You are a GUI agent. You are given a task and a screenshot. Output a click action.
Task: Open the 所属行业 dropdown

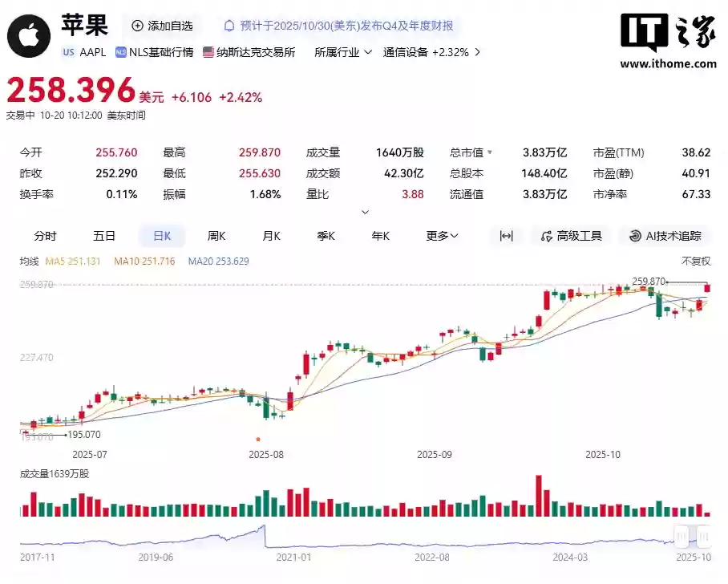point(343,51)
